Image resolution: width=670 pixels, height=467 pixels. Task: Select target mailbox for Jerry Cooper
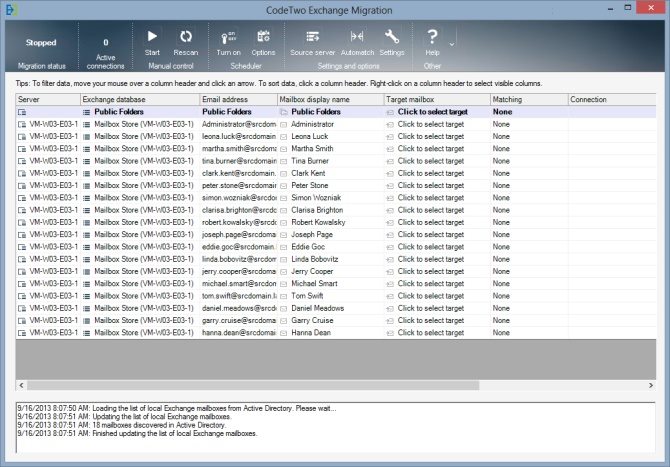click(x=431, y=272)
